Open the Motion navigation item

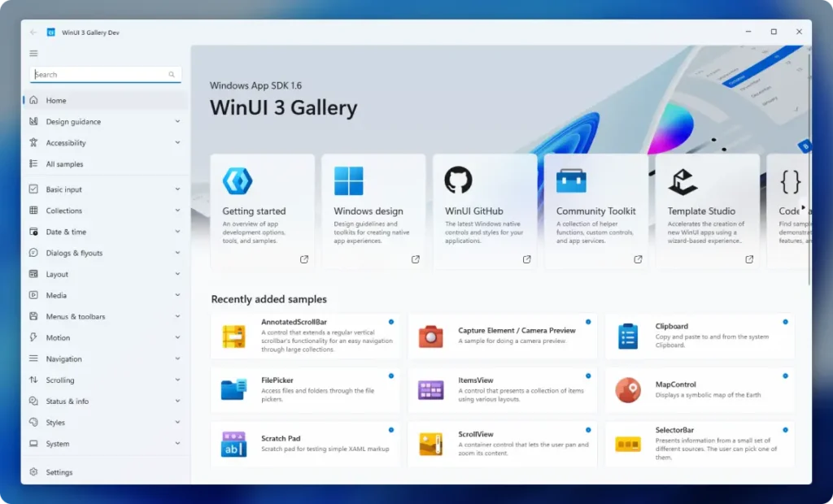pos(106,338)
